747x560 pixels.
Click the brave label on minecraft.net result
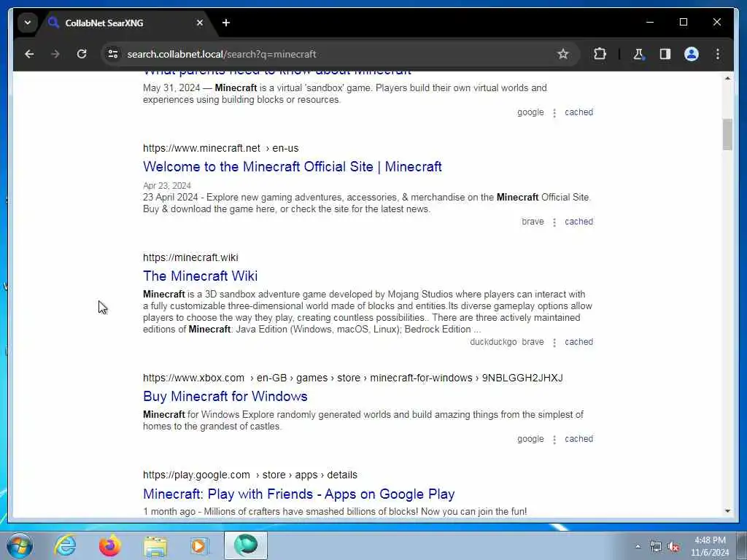tap(533, 222)
